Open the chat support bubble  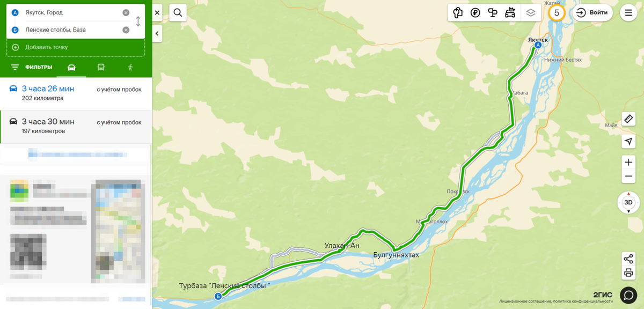[628, 295]
